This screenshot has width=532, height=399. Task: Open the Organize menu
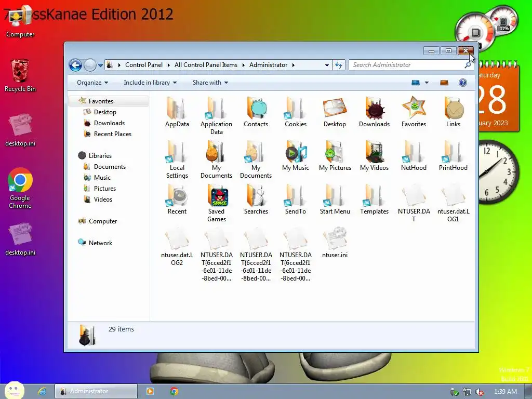pyautogui.click(x=92, y=83)
